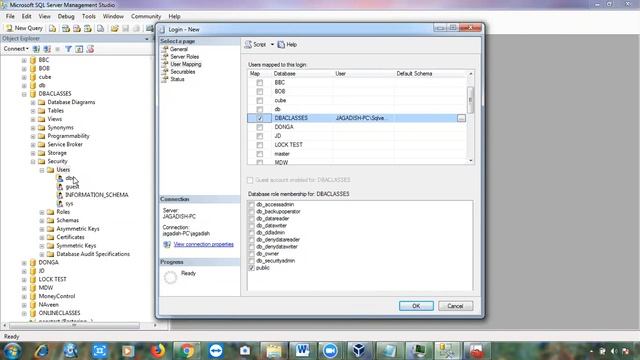Click Cancel in the Login dialog
Image resolution: width=640 pixels, height=360 pixels.
click(x=456, y=306)
